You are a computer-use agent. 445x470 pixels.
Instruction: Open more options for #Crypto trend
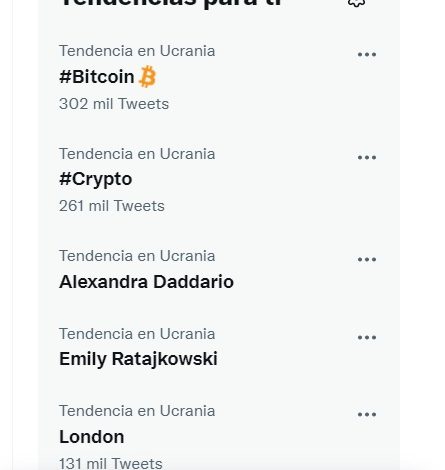coord(367,157)
